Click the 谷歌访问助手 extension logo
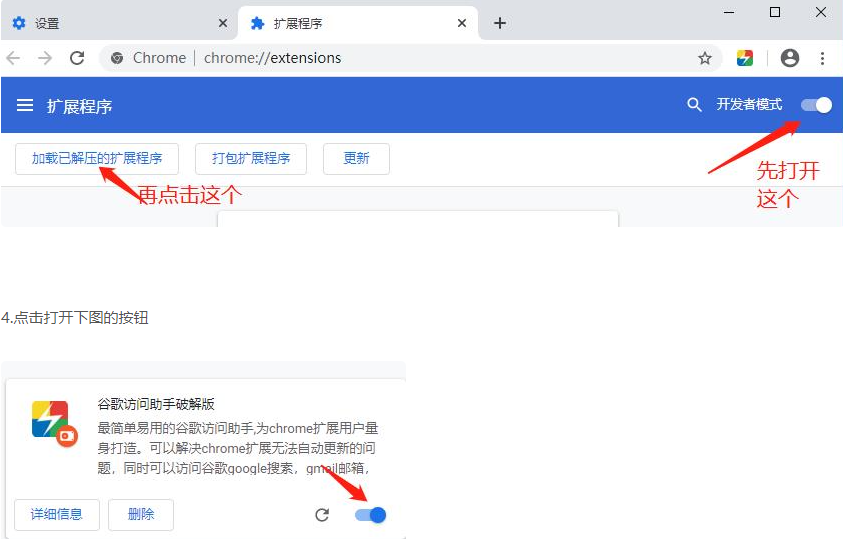 tap(54, 423)
